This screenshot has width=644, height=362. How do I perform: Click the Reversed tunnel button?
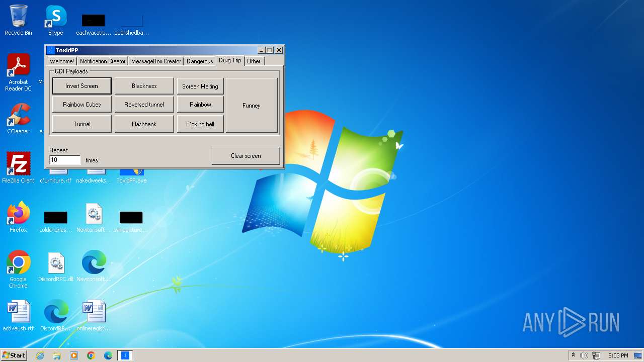(144, 105)
